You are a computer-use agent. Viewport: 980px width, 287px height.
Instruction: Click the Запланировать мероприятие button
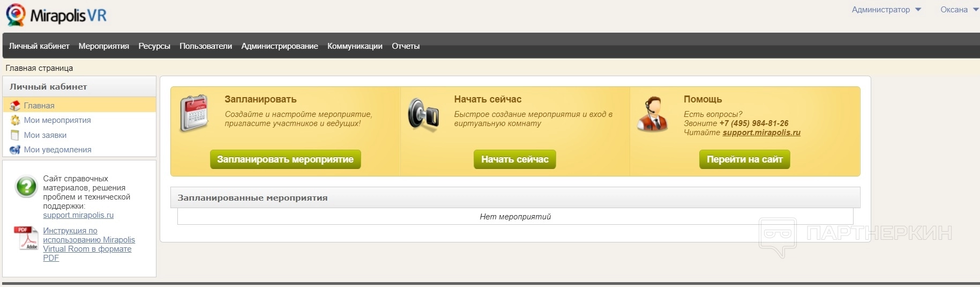[285, 159]
